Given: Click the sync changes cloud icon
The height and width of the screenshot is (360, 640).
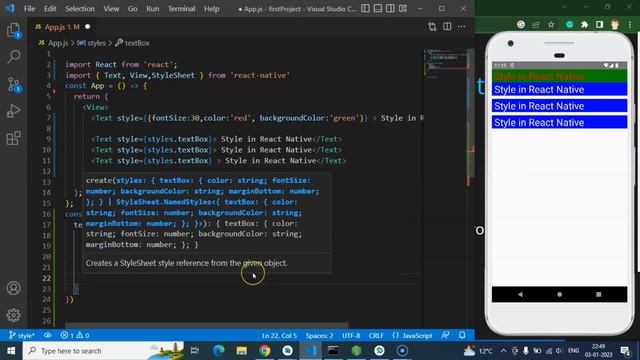Looking at the screenshot, I should tap(48, 336).
